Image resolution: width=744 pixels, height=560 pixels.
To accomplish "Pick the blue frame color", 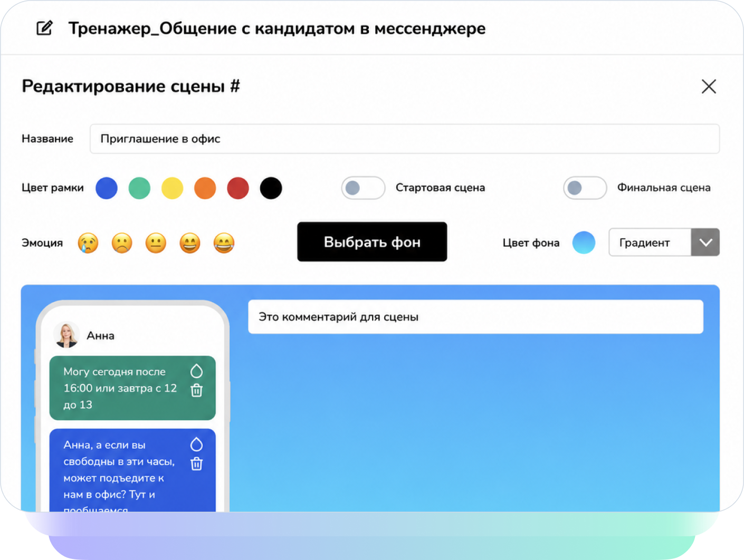I will tap(107, 188).
